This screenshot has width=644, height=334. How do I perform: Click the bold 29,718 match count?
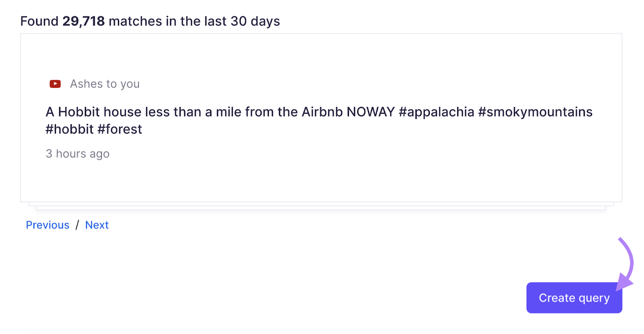(83, 21)
